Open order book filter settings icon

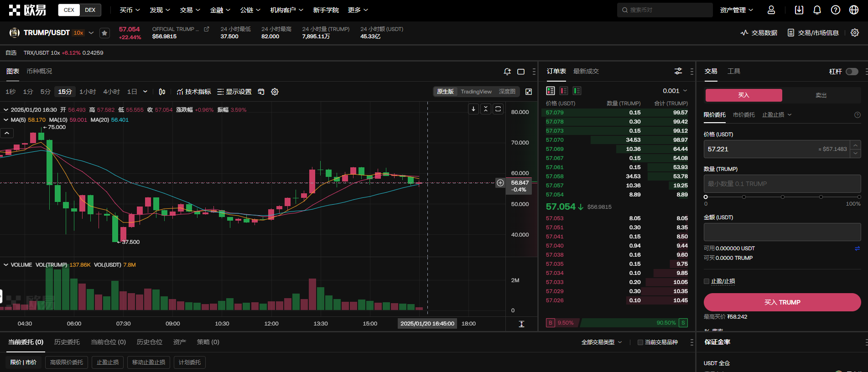click(678, 71)
